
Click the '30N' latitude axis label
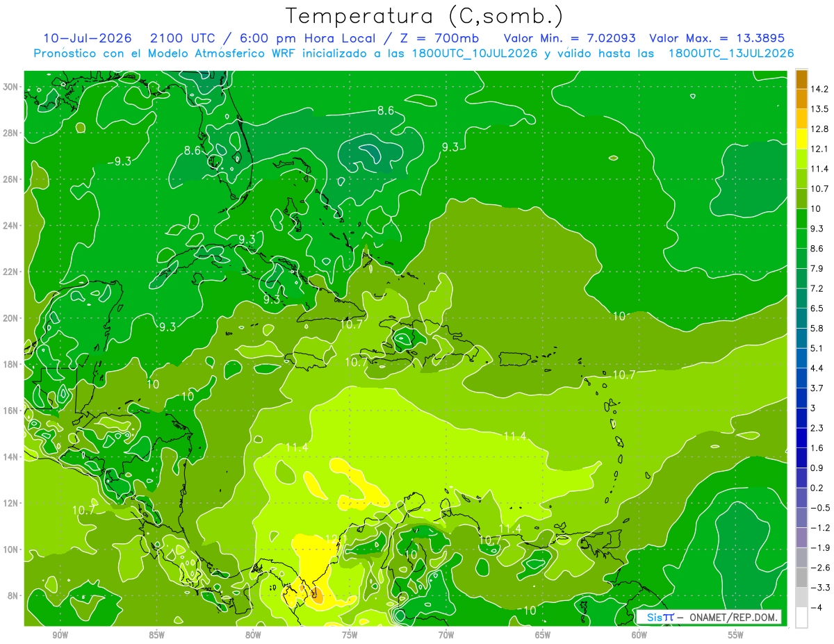pyautogui.click(x=12, y=86)
